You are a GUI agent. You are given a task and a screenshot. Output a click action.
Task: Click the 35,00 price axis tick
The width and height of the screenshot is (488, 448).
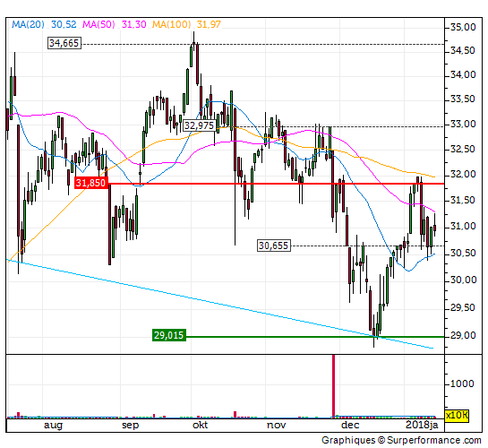pos(463,28)
